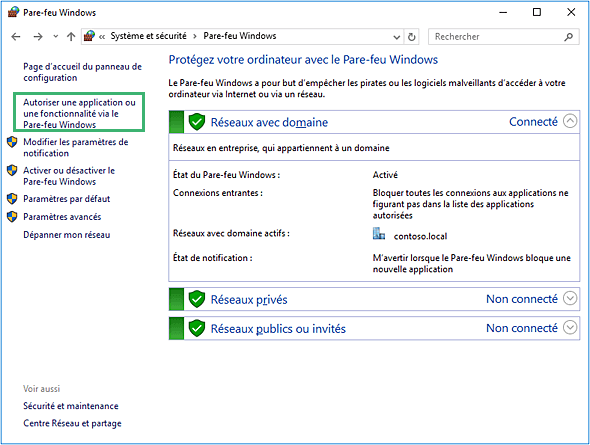Click green shield icon for Réseaux privés
This screenshot has height=445, width=590.
click(x=196, y=299)
